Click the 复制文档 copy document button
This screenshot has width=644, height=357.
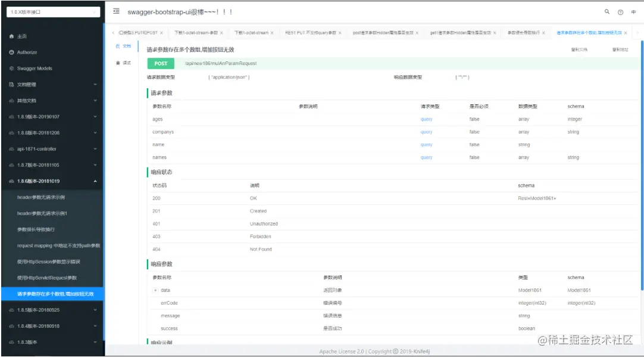click(x=579, y=50)
